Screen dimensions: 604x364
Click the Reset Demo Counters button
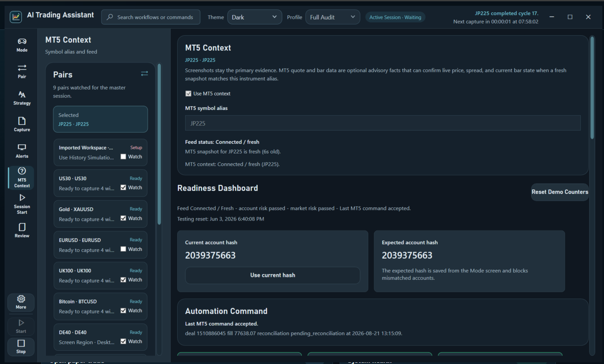point(560,192)
